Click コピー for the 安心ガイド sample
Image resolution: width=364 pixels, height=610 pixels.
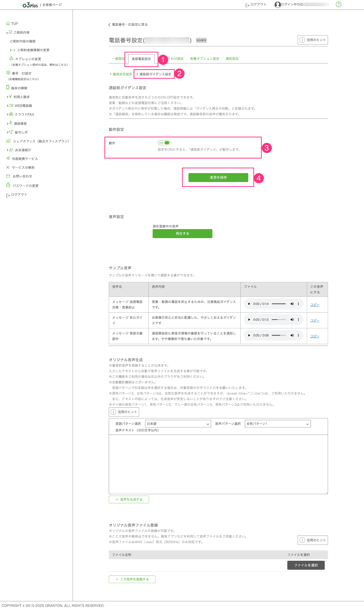[315, 320]
